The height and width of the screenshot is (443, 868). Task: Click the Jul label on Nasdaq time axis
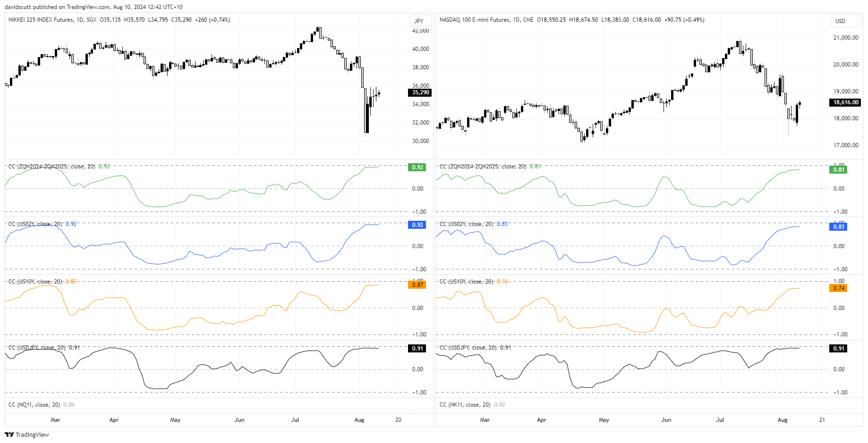pos(720,420)
